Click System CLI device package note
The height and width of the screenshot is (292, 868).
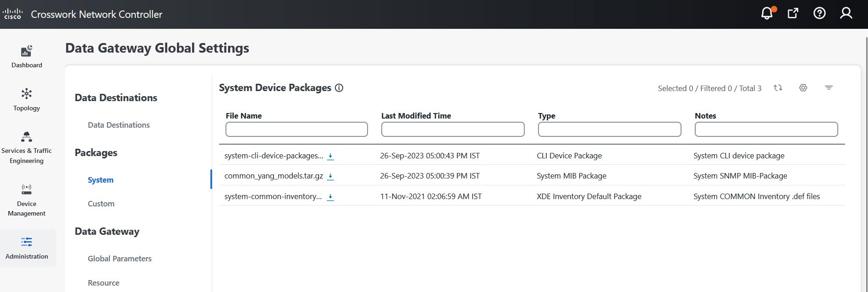click(739, 156)
